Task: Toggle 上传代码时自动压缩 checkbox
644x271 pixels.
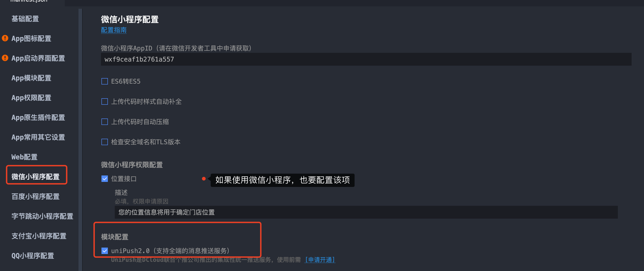Action: (104, 122)
